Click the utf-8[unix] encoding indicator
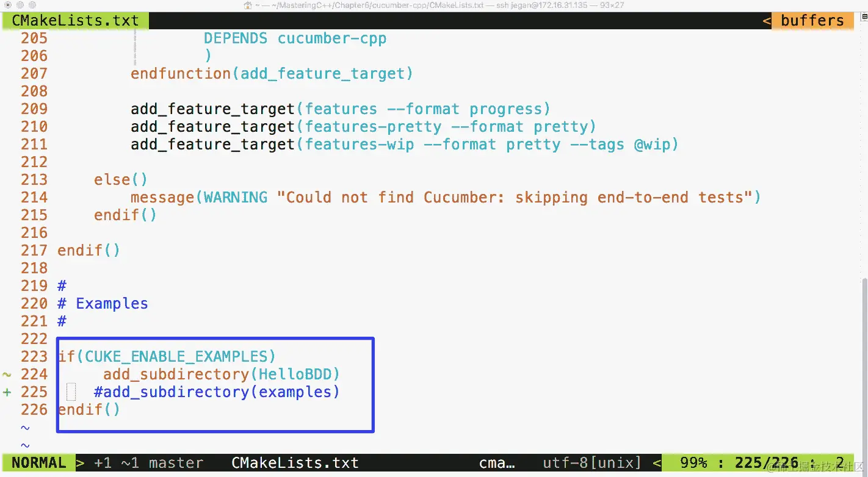The image size is (868, 477). click(592, 463)
